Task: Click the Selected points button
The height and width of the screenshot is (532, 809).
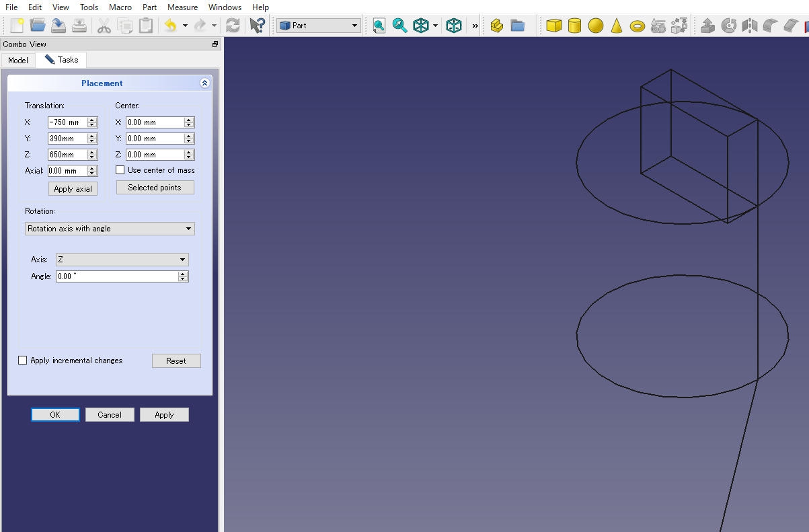Action: [155, 188]
